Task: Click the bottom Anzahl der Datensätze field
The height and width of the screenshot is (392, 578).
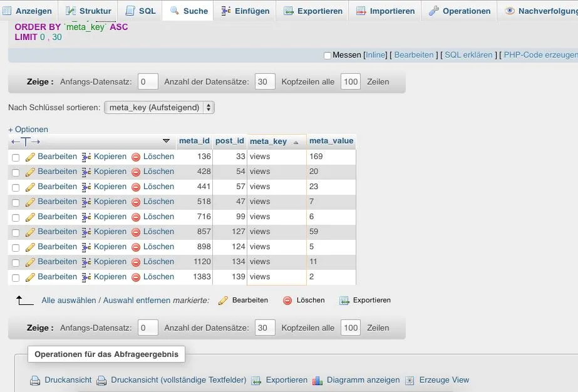Action: coord(265,328)
